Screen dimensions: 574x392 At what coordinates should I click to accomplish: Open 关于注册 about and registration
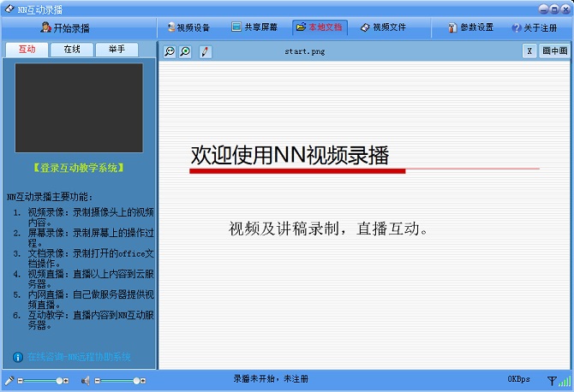[x=535, y=27]
